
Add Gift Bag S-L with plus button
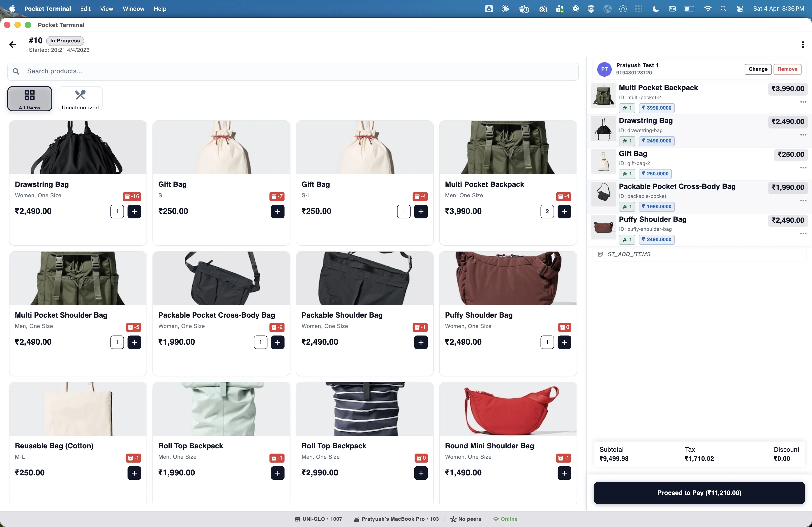421,211
